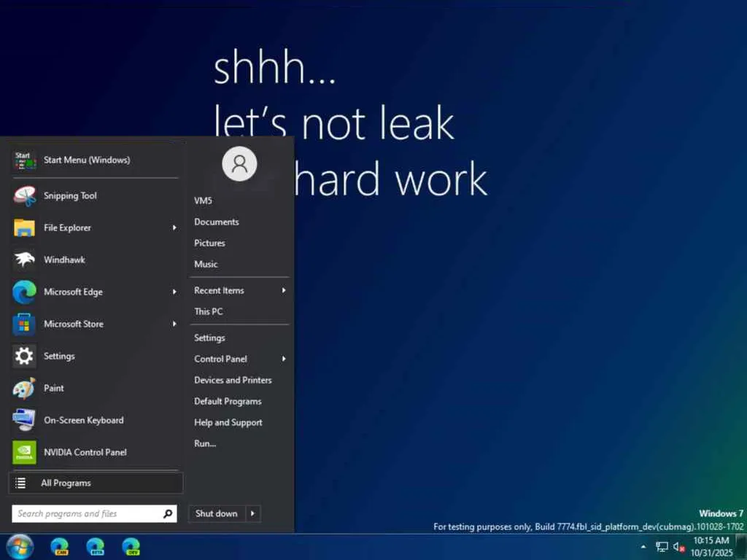The height and width of the screenshot is (560, 747).
Task: Click the Search programs and files box
Action: point(94,513)
